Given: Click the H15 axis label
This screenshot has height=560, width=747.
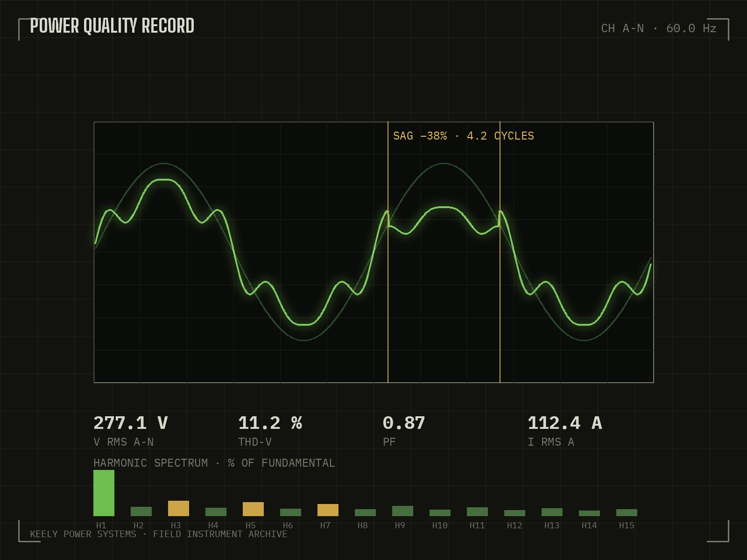Looking at the screenshot, I should 627,525.
